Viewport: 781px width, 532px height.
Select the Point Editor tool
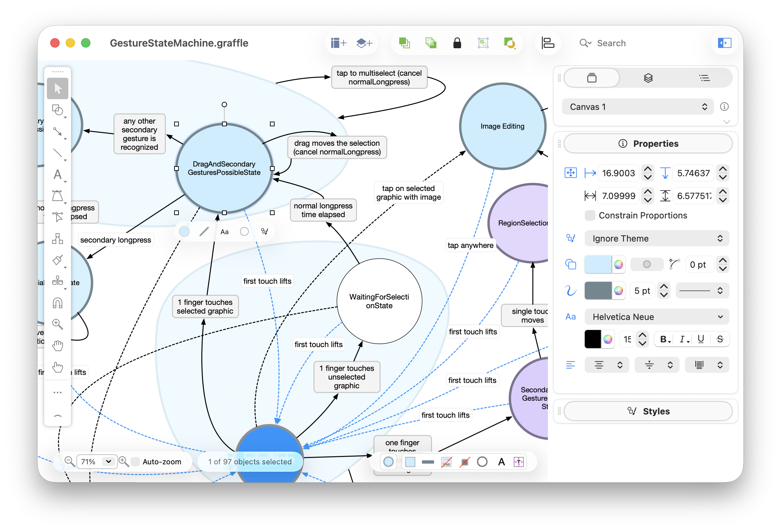pos(58,216)
